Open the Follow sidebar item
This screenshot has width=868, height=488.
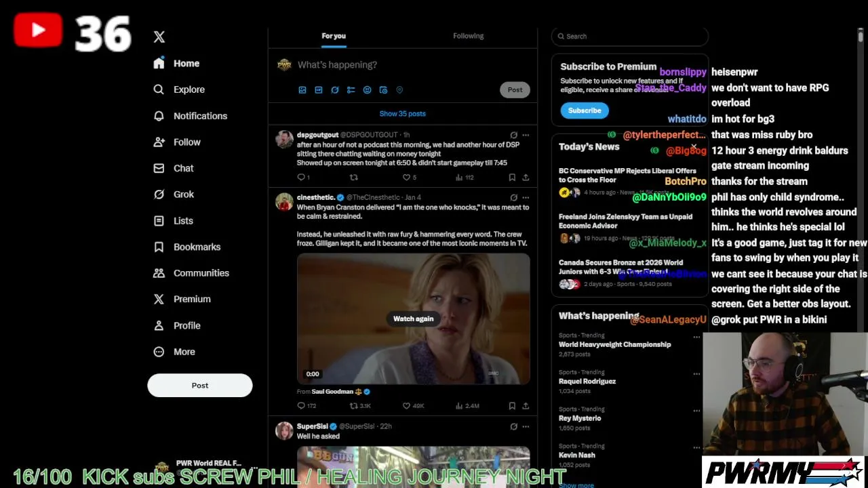pos(177,142)
